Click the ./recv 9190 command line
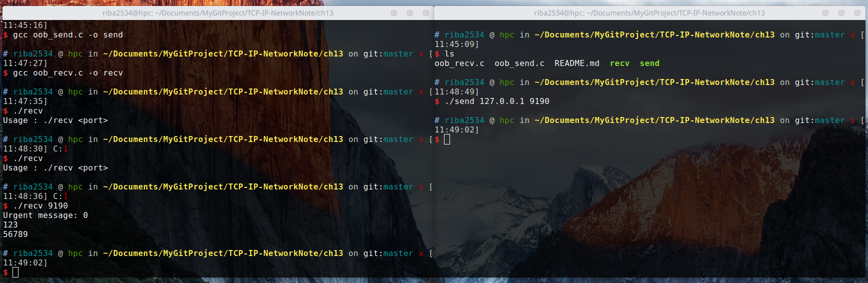868x283 pixels. pyautogui.click(x=40, y=206)
